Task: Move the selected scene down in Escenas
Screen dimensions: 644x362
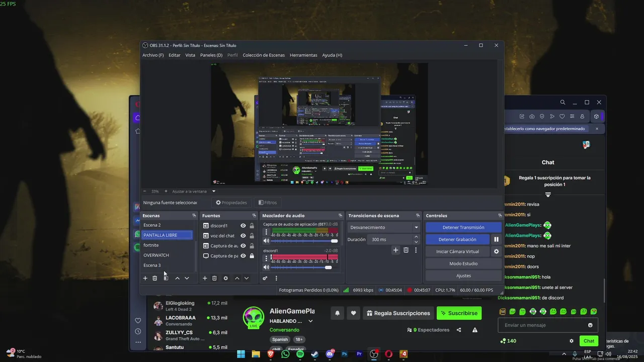Action: click(x=187, y=278)
